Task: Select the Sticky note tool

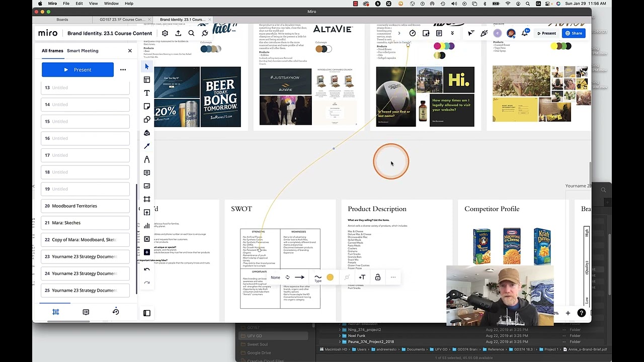Action: [147, 106]
